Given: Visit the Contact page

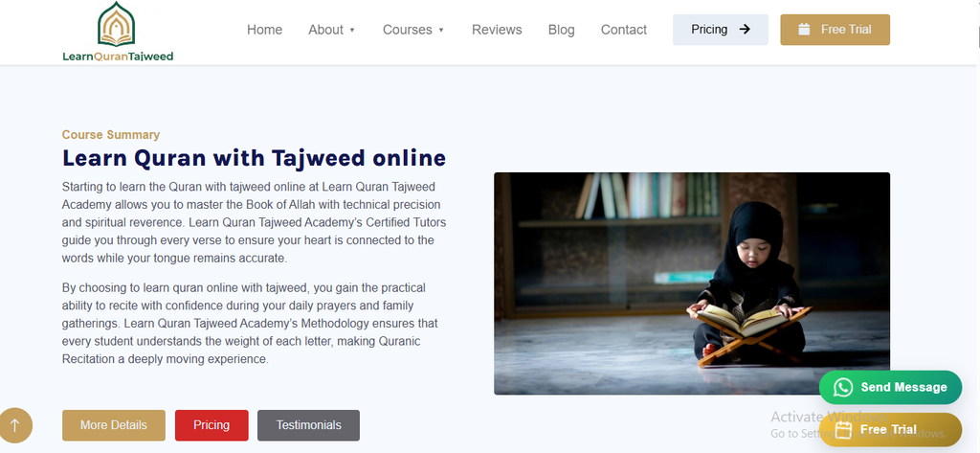Looking at the screenshot, I should [x=624, y=30].
